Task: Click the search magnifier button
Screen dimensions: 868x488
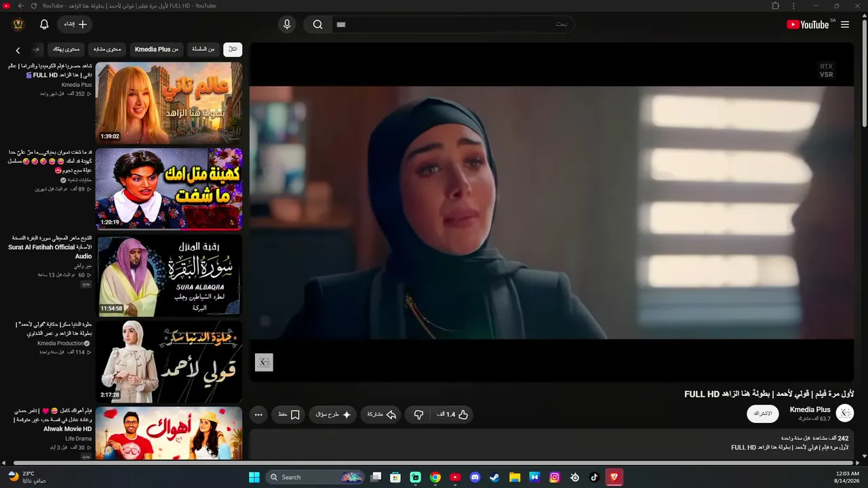Action: click(x=317, y=24)
